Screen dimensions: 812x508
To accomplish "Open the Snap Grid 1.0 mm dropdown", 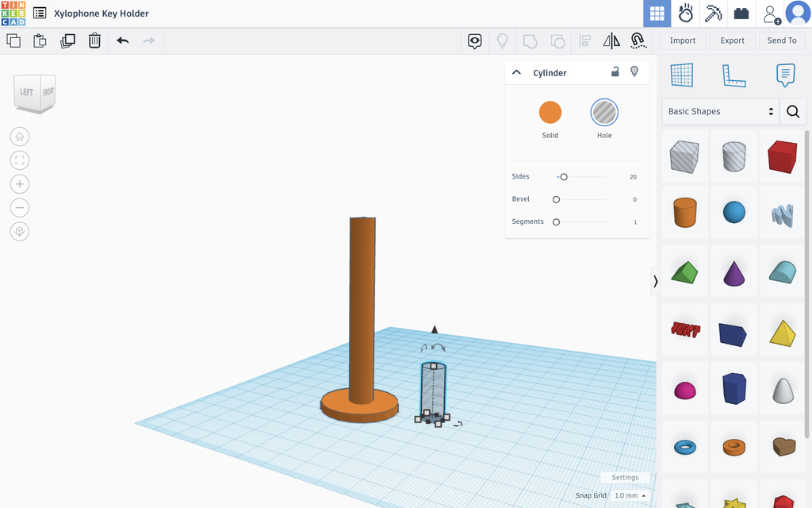I will click(630, 495).
